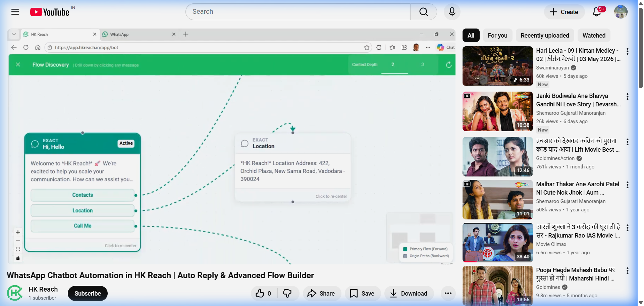Focus the YouTube search field
The height and width of the screenshot is (306, 644).
click(298, 12)
